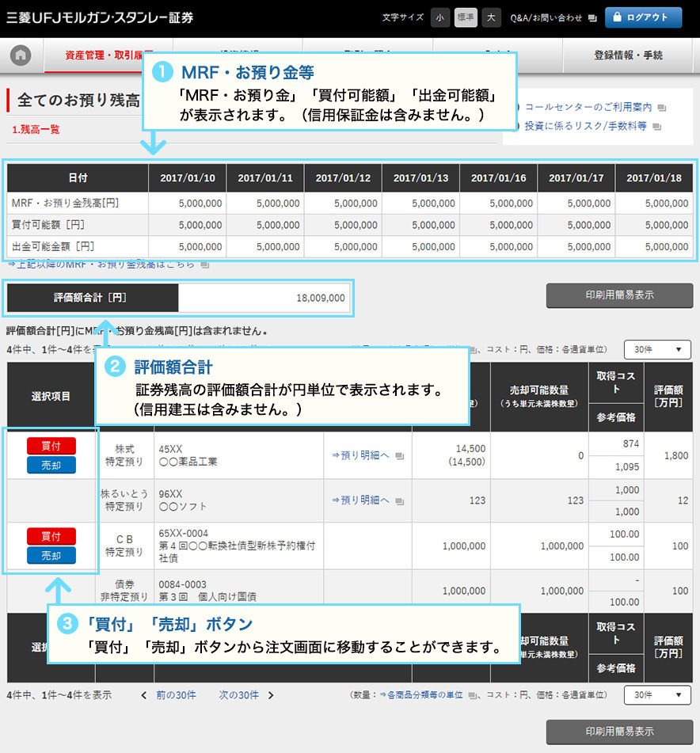Select the 標準 text size option
The width and height of the screenshot is (700, 753).
466,17
